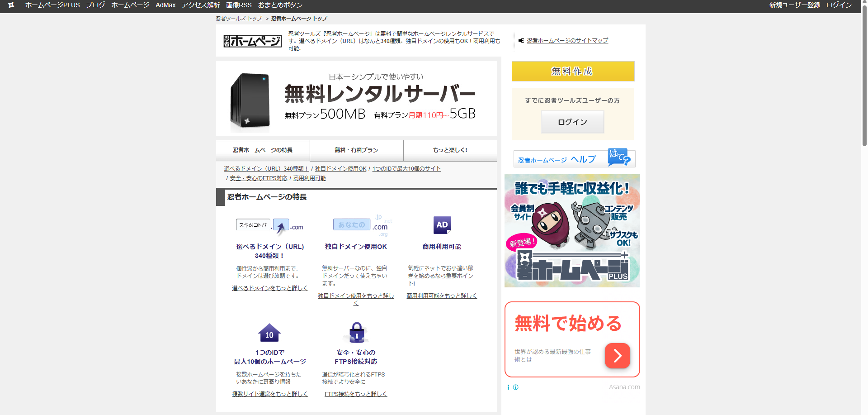
Task: Open the 忍者ホームページのサイトマップ link
Action: click(x=567, y=41)
